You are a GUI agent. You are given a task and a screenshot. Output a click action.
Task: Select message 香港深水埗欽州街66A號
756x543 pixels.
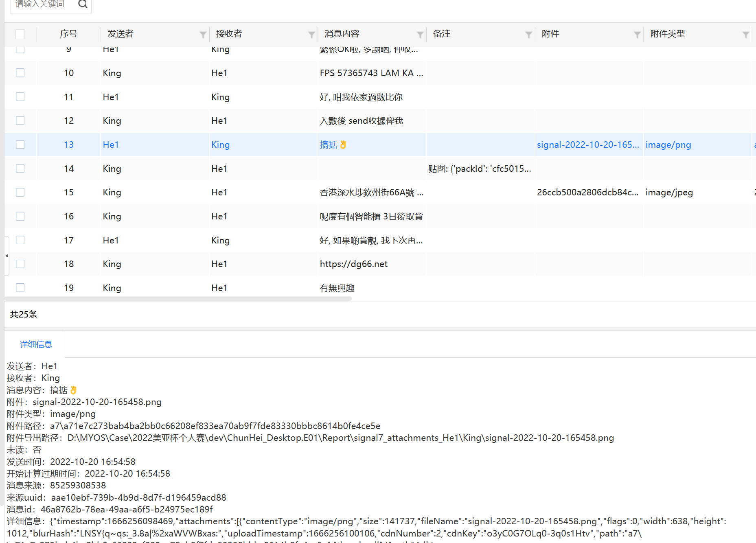click(371, 193)
